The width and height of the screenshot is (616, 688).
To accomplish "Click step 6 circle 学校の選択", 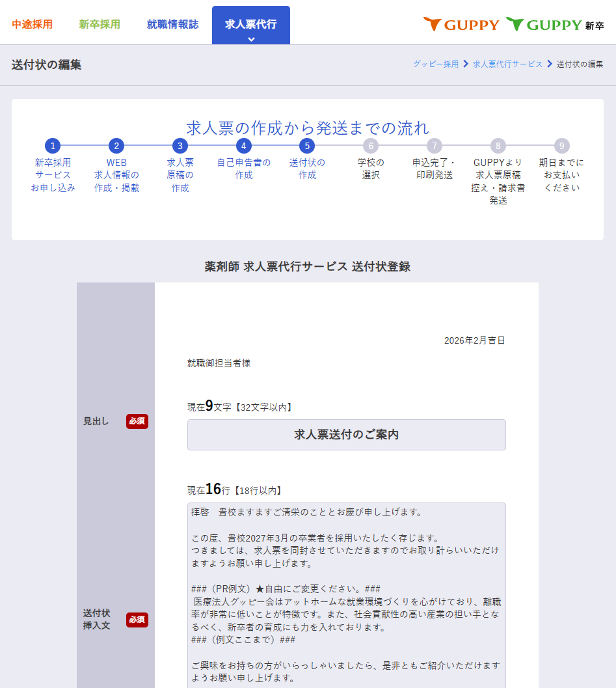I will [x=371, y=146].
